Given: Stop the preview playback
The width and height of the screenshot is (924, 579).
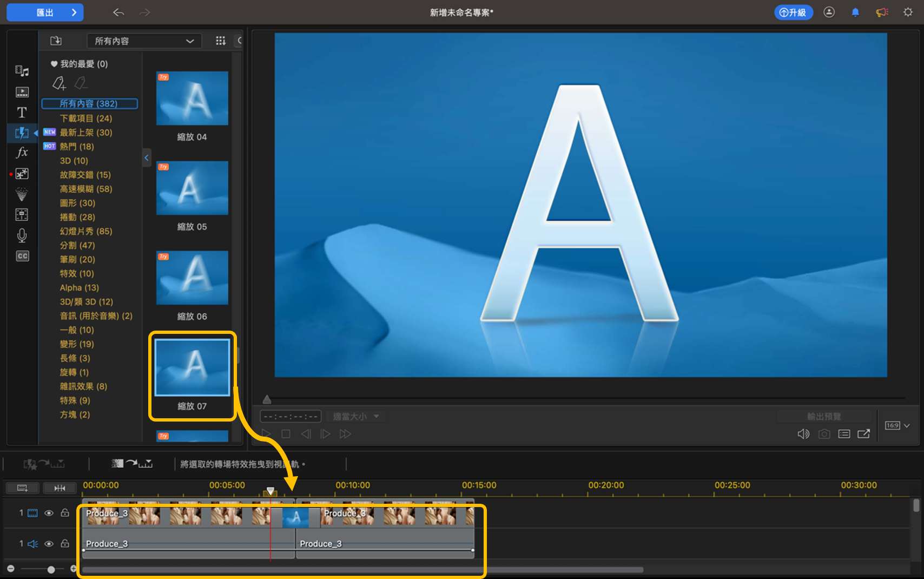Looking at the screenshot, I should tap(286, 434).
